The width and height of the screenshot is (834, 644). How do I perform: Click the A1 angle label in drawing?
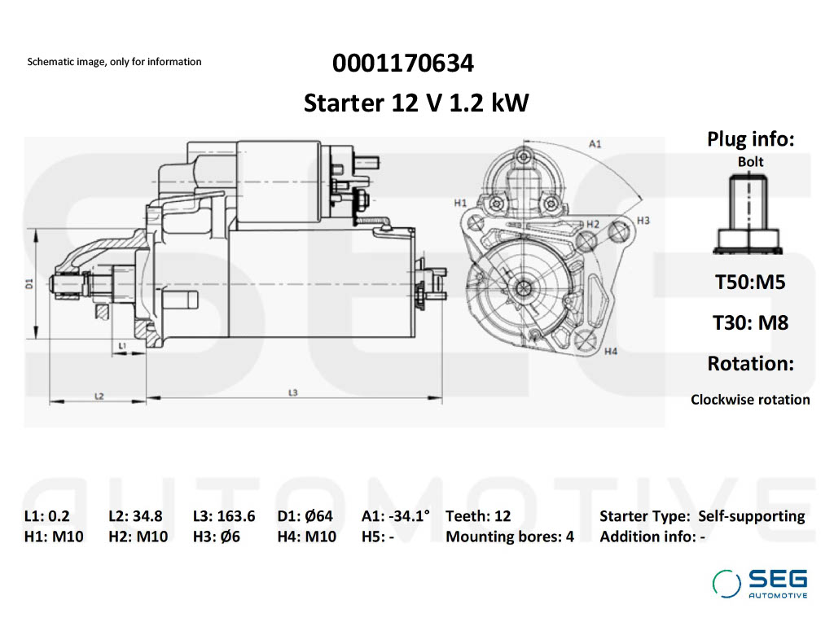point(595,143)
